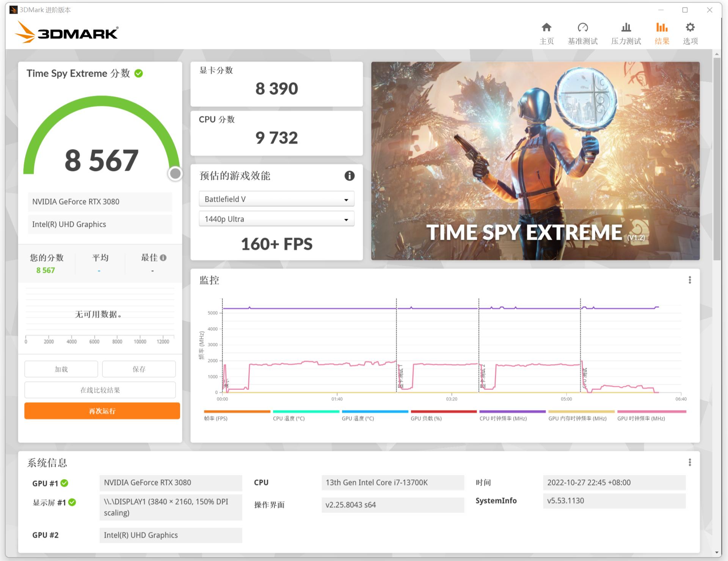Click the 在线比较结果 compare online button

pos(100,390)
